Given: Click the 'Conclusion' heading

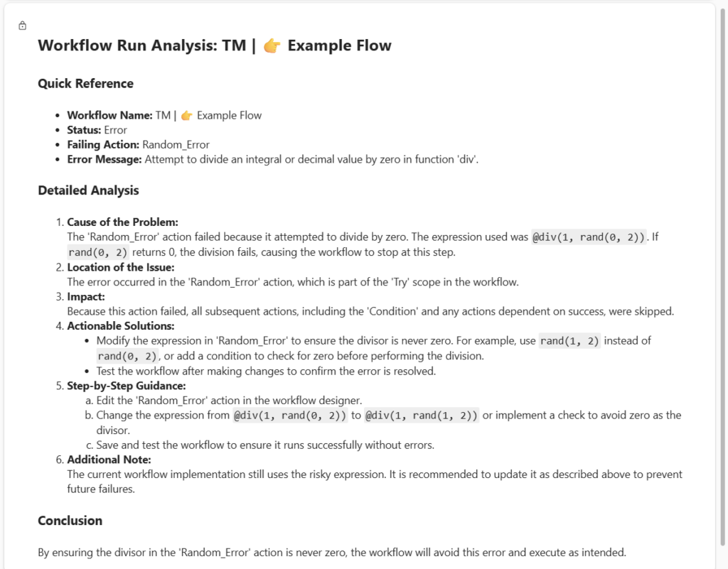Looking at the screenshot, I should (x=70, y=521).
